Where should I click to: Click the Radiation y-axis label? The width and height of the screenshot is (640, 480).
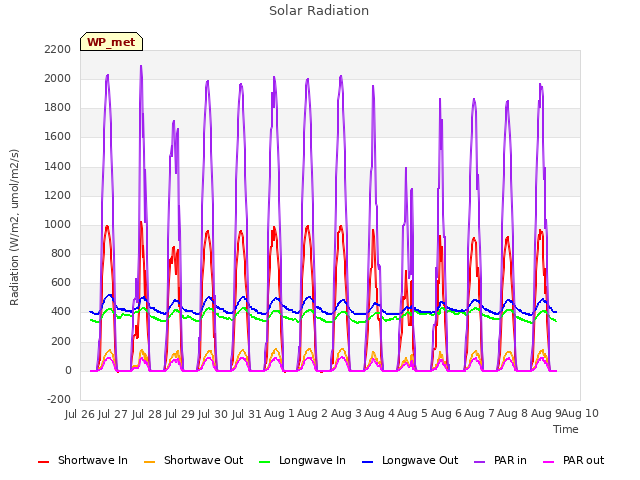pos(14,227)
